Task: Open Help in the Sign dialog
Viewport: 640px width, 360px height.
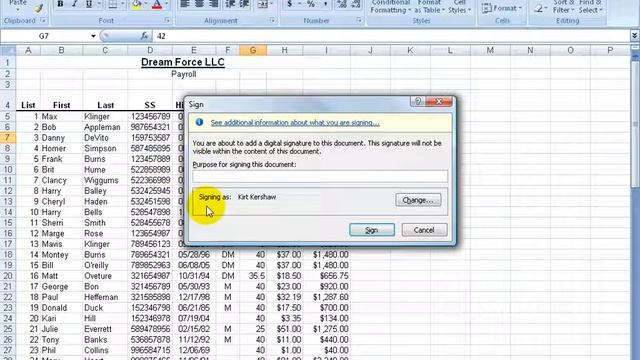Action: 417,101
